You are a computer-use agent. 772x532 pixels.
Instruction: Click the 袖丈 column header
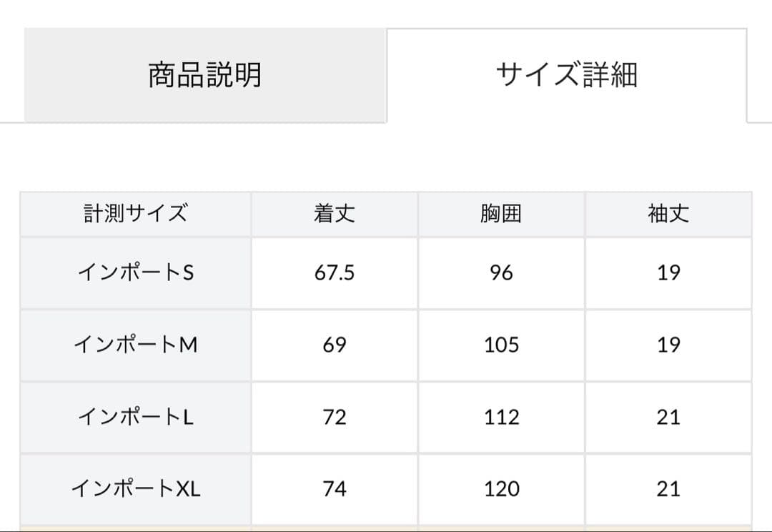[668, 213]
